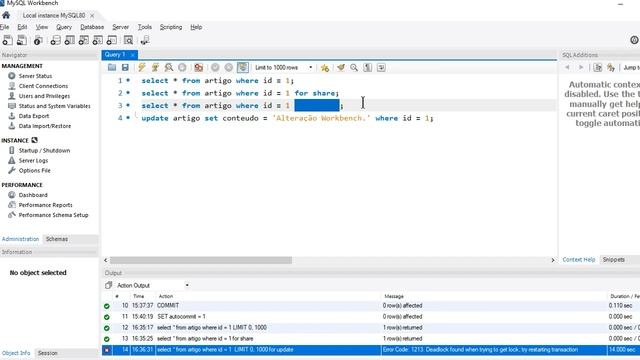Open Users and Privileges

(44, 96)
